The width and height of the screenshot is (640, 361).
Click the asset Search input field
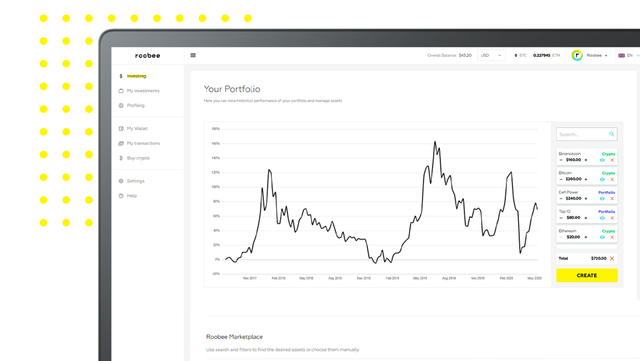click(587, 134)
